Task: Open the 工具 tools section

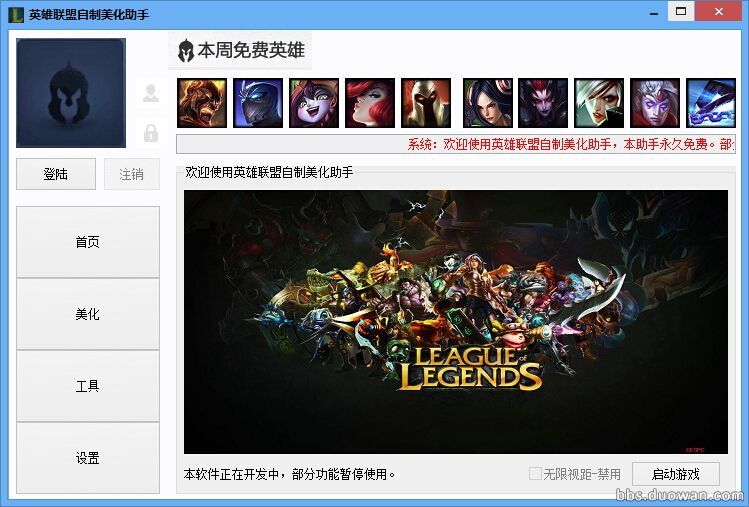Action: [88, 386]
